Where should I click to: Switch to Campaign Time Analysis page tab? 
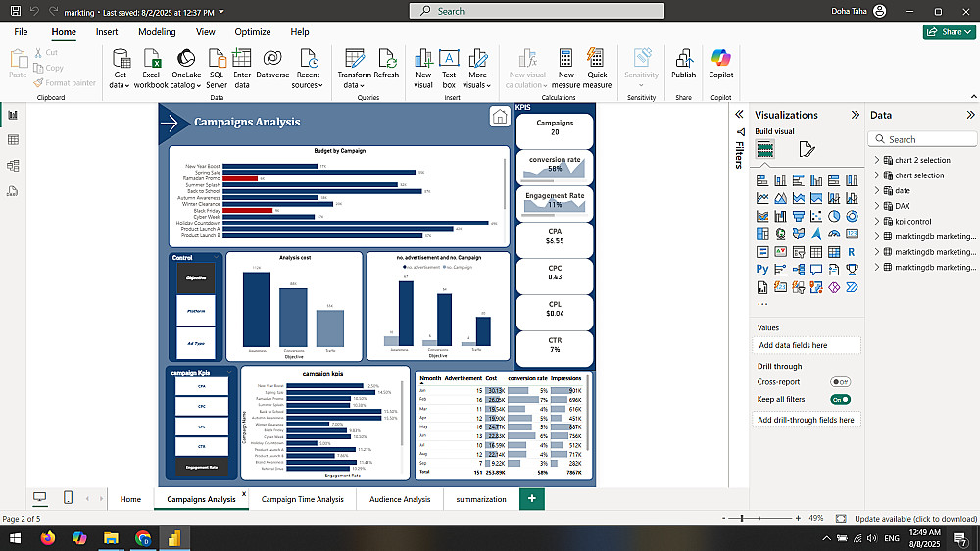coord(303,499)
